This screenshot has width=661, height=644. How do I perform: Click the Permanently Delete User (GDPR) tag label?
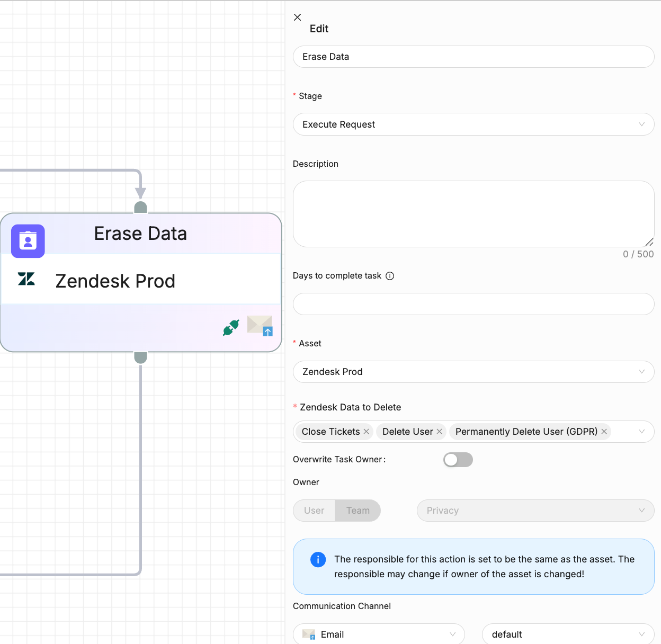pos(526,432)
